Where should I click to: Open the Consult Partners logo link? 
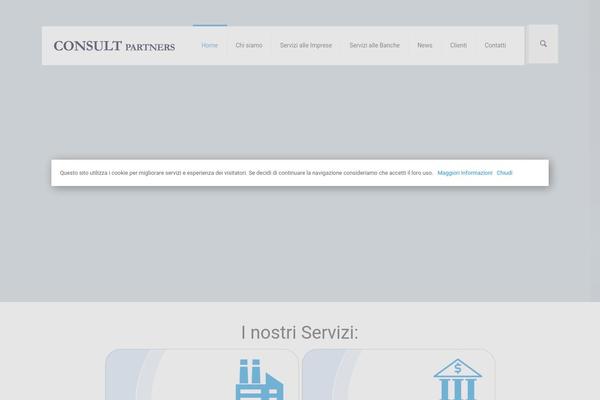point(114,46)
